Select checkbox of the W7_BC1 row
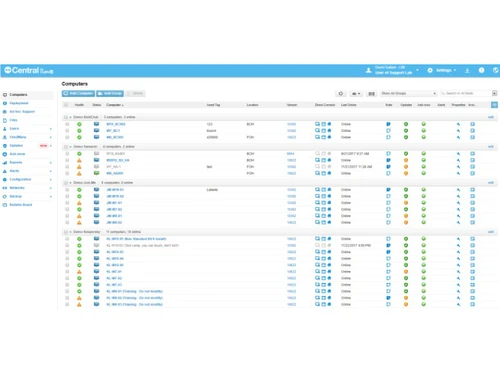The height and width of the screenshot is (375, 500). pos(67,131)
